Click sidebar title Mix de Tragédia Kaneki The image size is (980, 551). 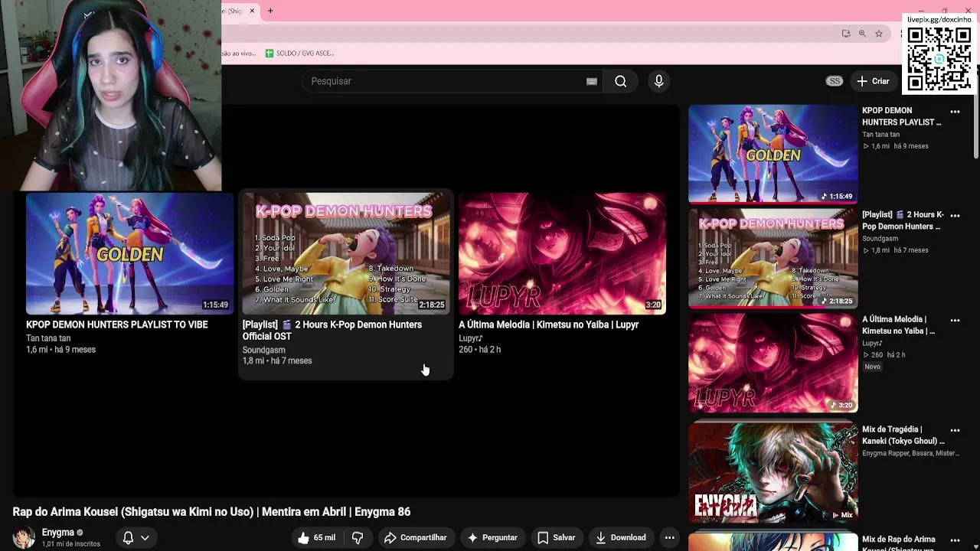pos(903,435)
